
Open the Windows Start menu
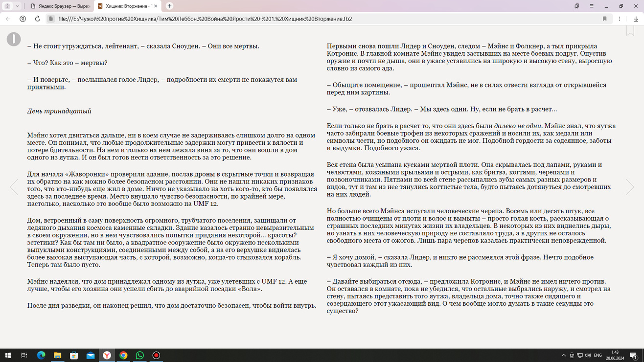(8, 355)
